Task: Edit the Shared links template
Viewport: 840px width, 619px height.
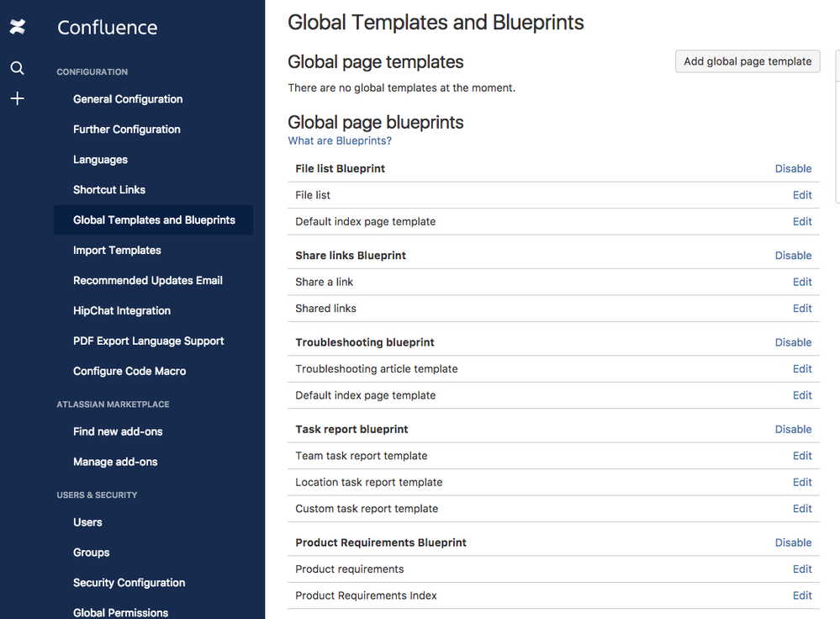Action: click(802, 308)
